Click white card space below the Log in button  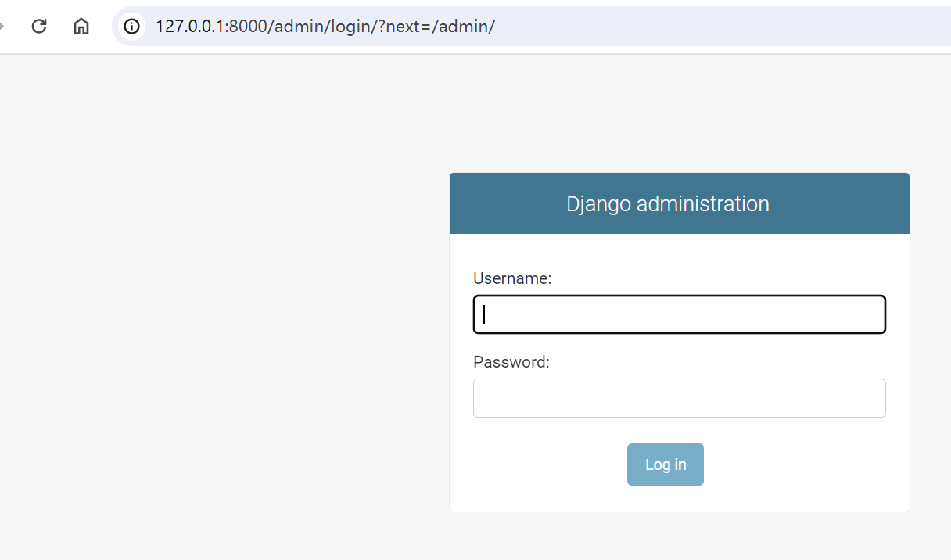pos(680,499)
